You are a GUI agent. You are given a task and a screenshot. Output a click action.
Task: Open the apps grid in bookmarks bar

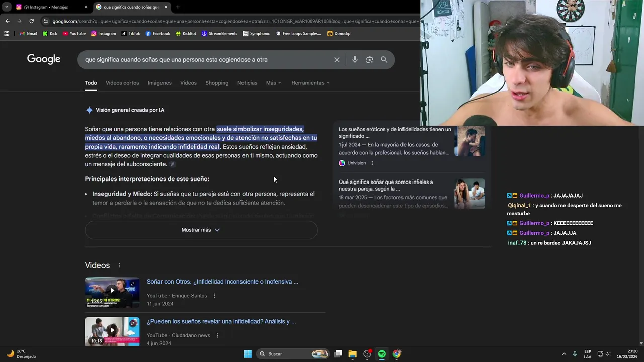coord(7,34)
